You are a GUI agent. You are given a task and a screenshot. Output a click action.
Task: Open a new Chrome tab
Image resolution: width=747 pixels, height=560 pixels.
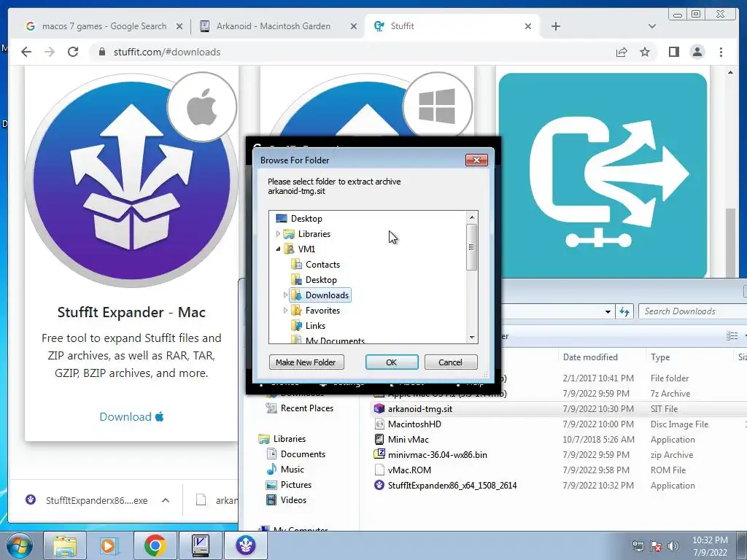555,26
